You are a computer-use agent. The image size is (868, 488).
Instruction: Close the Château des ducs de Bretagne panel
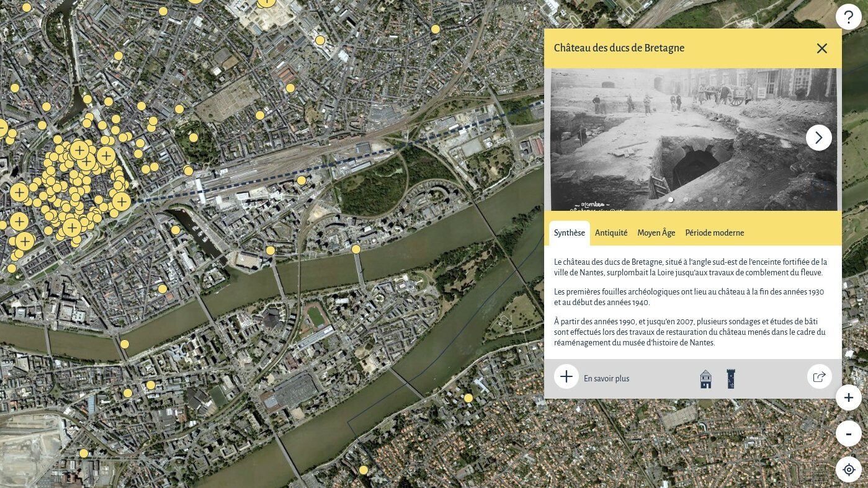(821, 48)
